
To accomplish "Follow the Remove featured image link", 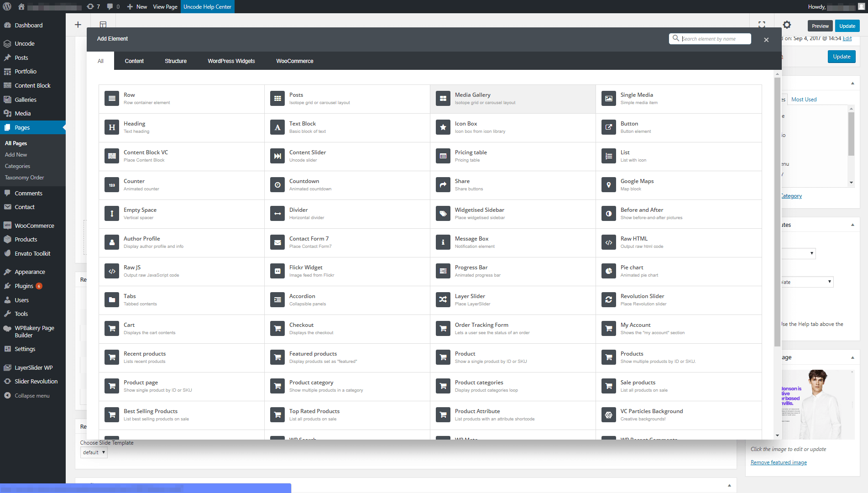I will pos(779,462).
